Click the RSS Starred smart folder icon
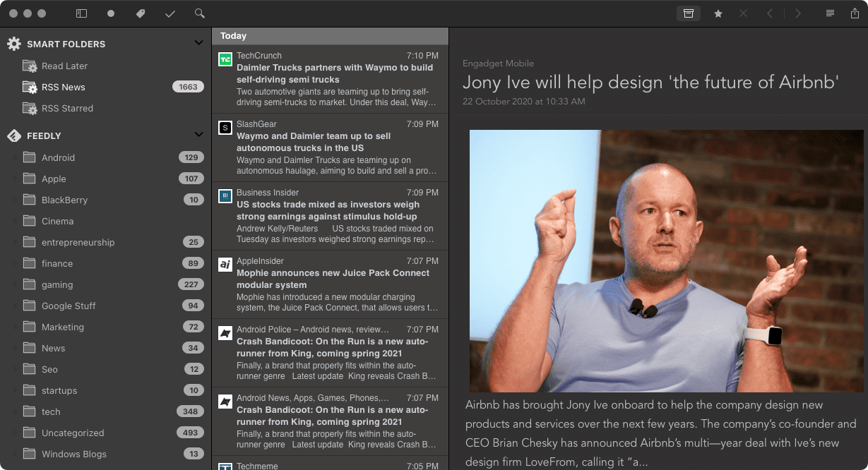The height and width of the screenshot is (470, 868). pyautogui.click(x=30, y=109)
